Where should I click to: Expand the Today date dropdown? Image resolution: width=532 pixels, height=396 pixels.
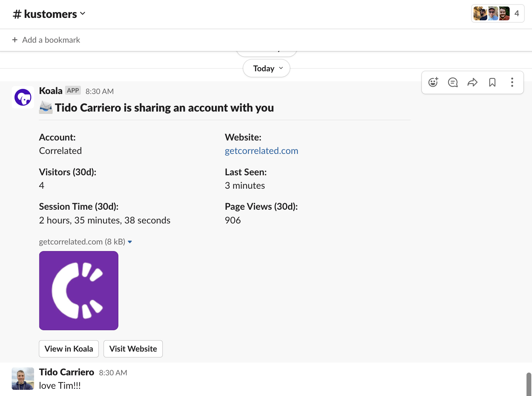[266, 69]
